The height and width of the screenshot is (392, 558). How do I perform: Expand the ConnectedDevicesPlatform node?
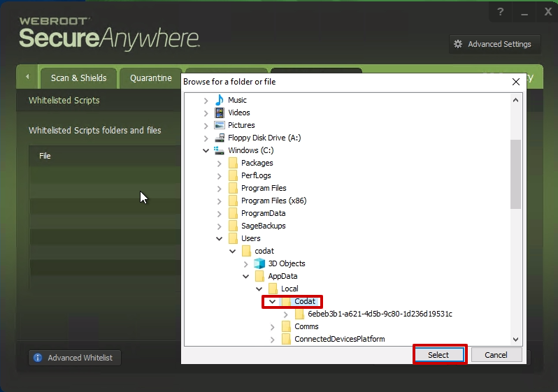click(x=272, y=340)
